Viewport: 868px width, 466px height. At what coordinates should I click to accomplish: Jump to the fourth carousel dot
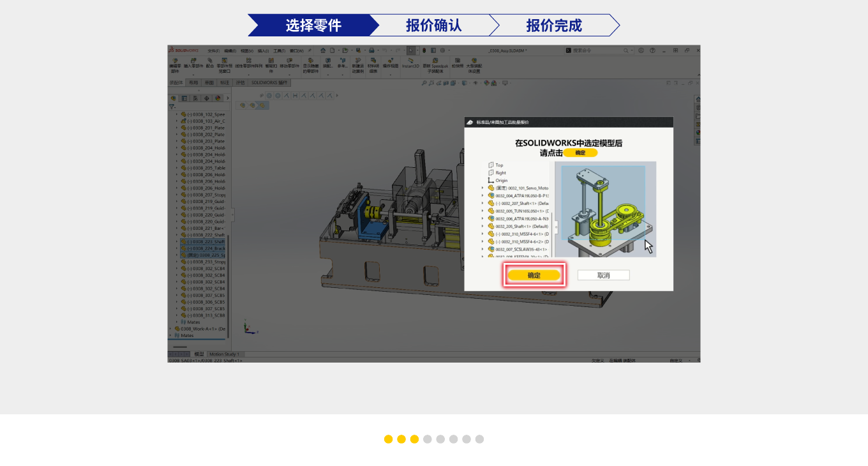click(428, 439)
